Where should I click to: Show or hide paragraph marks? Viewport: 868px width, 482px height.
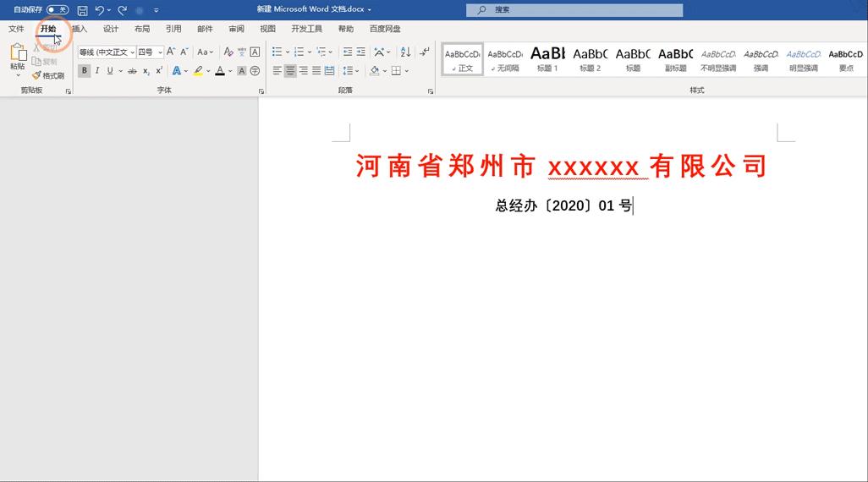(424, 52)
